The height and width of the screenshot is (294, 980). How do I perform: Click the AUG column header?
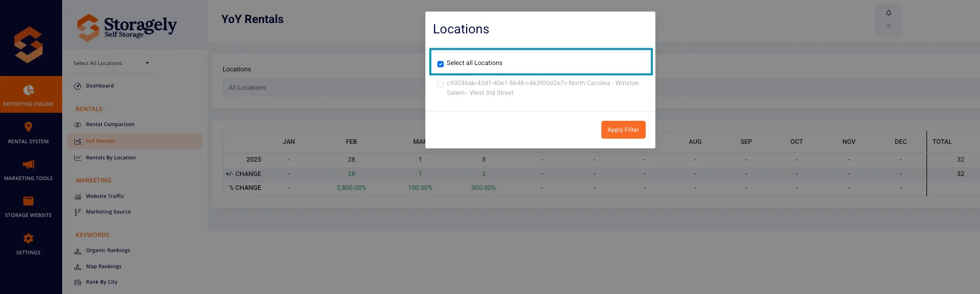coord(695,142)
